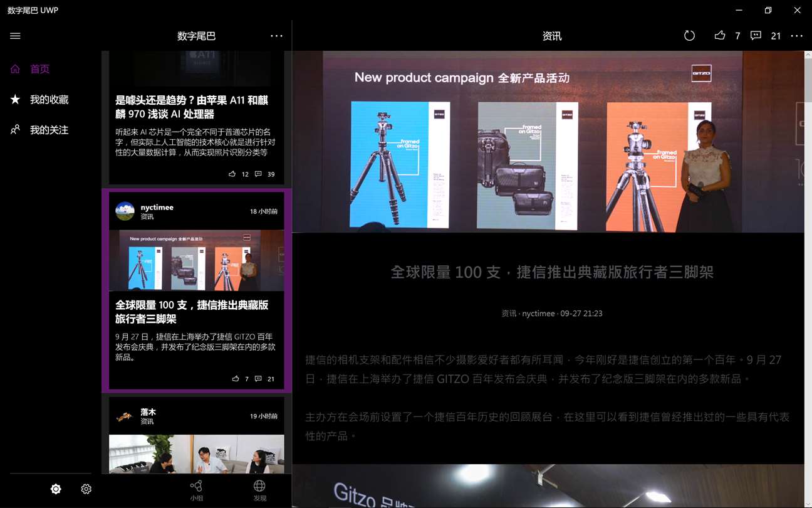Image resolution: width=812 pixels, height=508 pixels.
Task: Open article more options in header
Action: [796, 36]
